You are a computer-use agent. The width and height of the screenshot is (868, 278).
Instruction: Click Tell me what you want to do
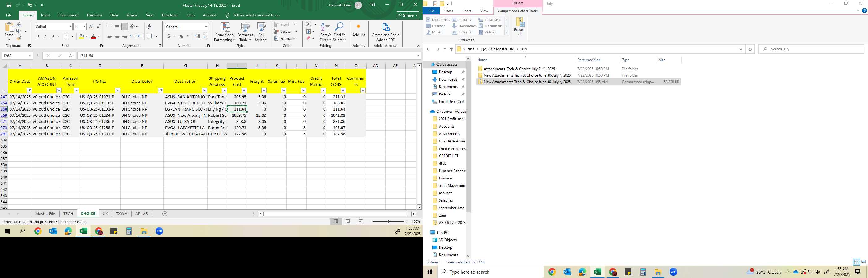pos(256,15)
